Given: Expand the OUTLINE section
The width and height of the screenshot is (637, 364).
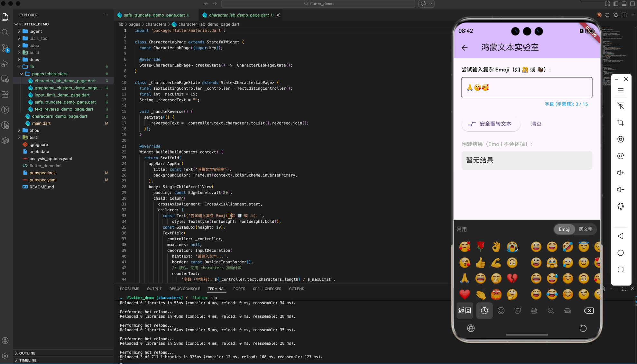Looking at the screenshot, I should (x=27, y=353).
